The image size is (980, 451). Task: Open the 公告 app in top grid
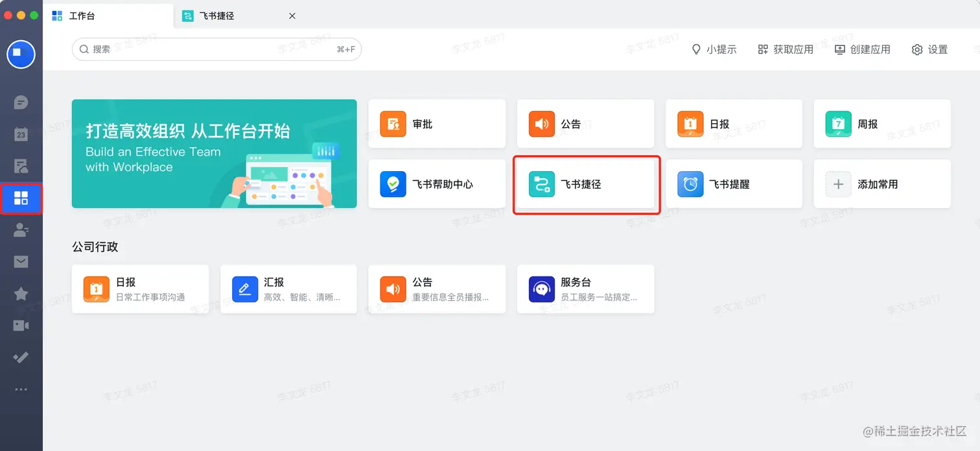click(585, 124)
